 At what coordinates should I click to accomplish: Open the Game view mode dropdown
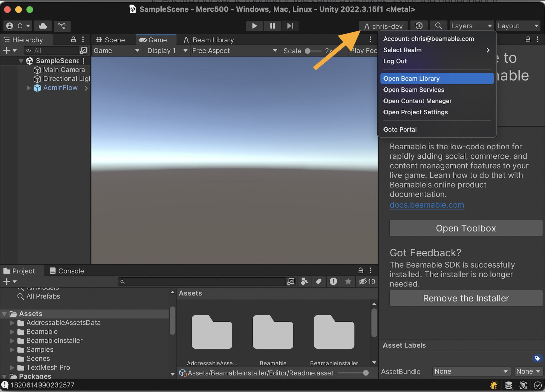pyautogui.click(x=117, y=50)
